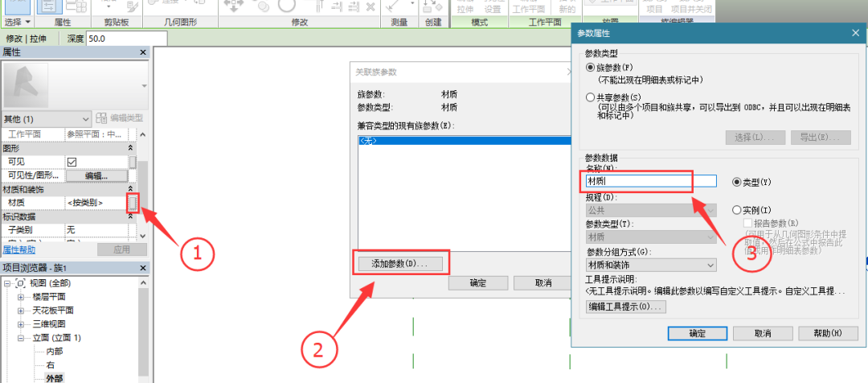Screen dimensions: 868x383
Task: Click 确定 in 参数属性 dialog
Action: coord(698,334)
